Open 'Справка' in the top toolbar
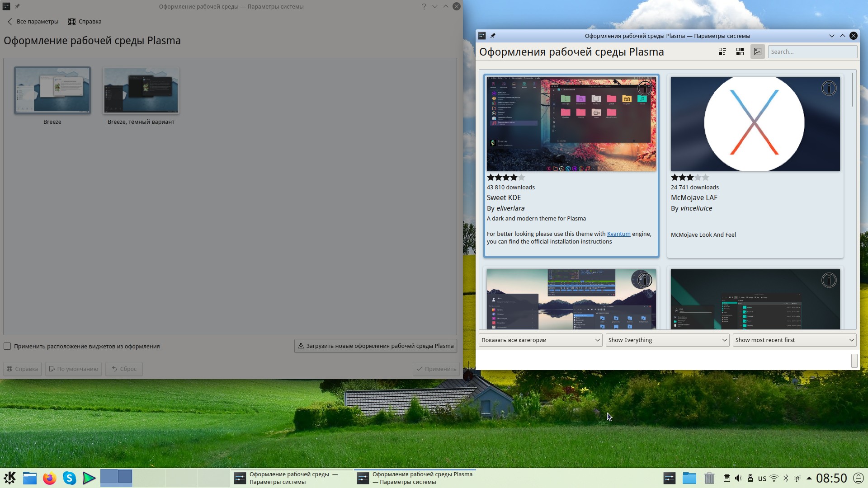Image resolution: width=868 pixels, height=488 pixels. tap(85, 21)
